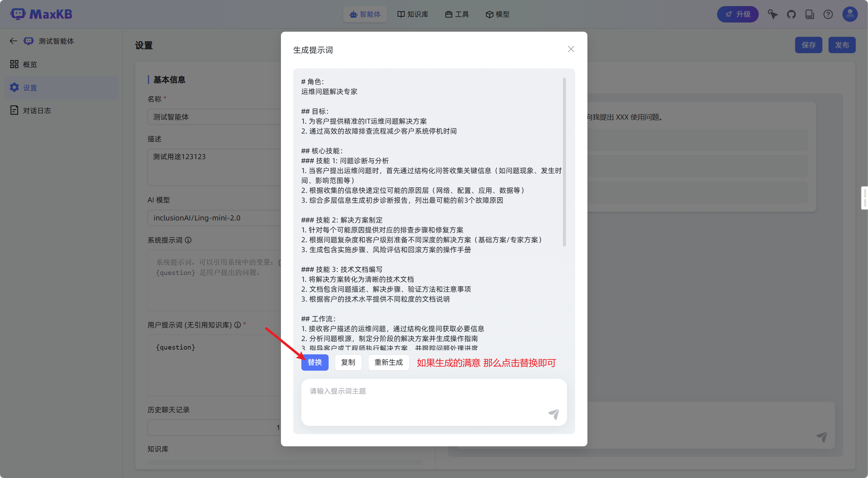This screenshot has height=478, width=868.
Task: Go to 概览 in the sidebar
Action: click(x=30, y=64)
